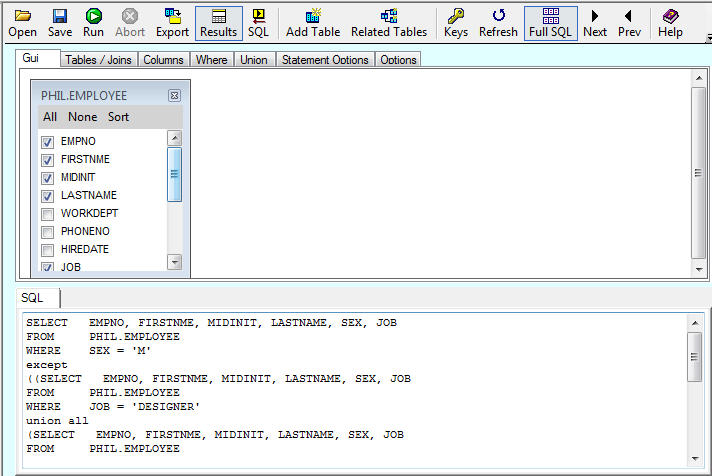This screenshot has width=712, height=476.
Task: Uncheck the MIDINIT column checkbox
Action: [48, 178]
